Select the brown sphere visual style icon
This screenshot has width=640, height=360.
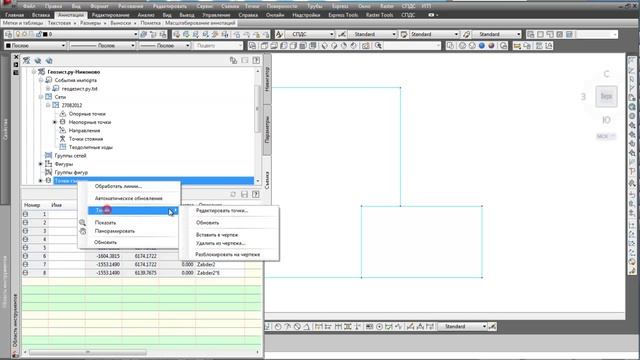(492, 46)
